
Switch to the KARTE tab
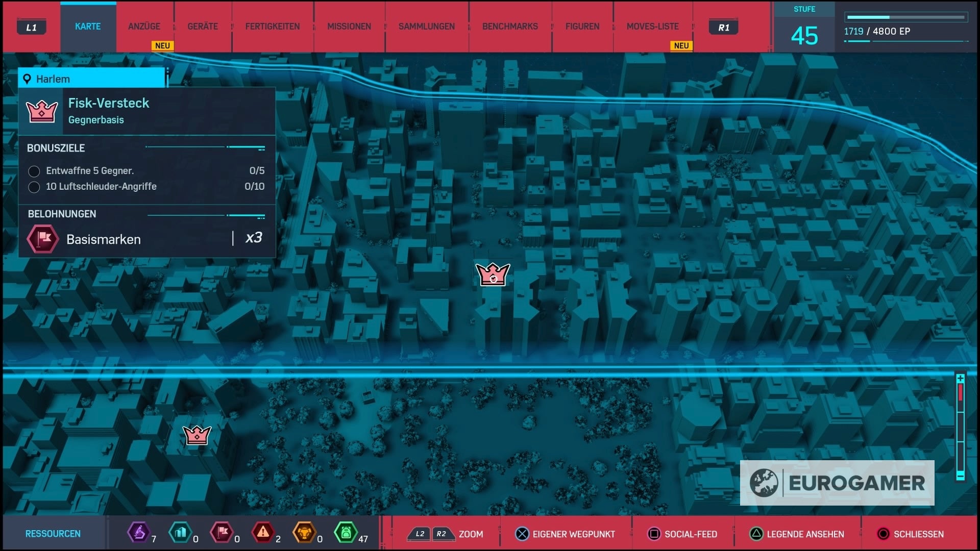point(88,27)
